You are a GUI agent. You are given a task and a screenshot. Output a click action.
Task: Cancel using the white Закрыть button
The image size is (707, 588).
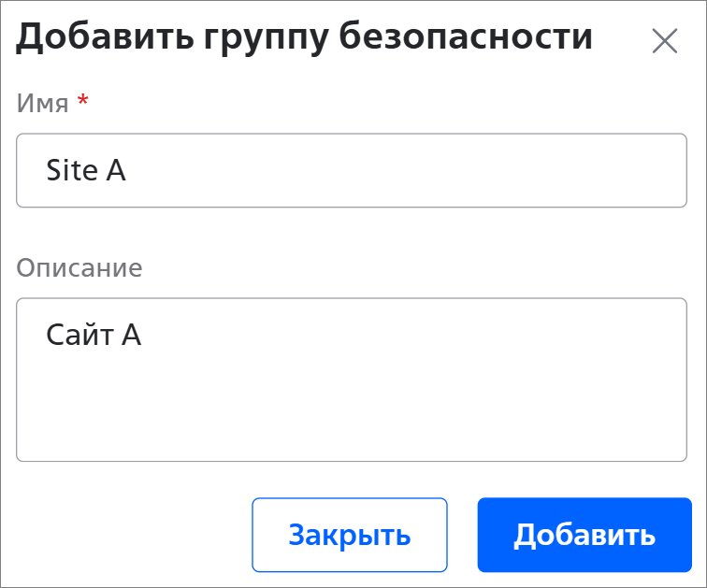tap(350, 535)
